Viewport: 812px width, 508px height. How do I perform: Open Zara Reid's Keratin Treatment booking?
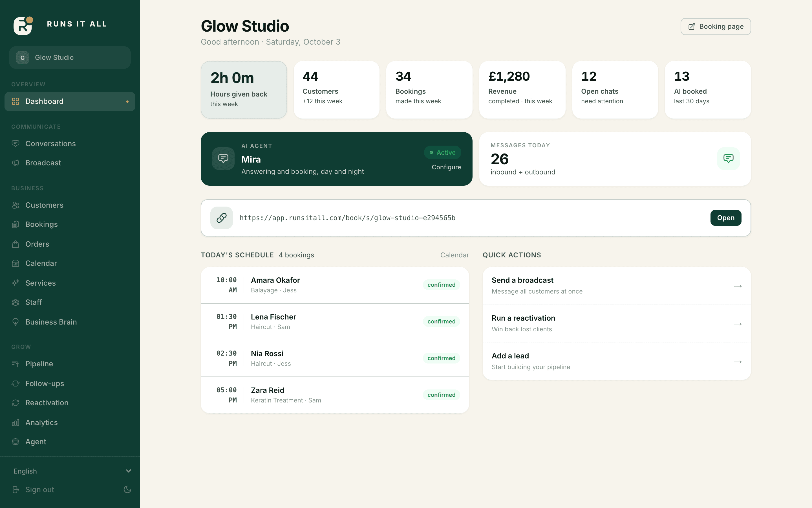click(335, 395)
